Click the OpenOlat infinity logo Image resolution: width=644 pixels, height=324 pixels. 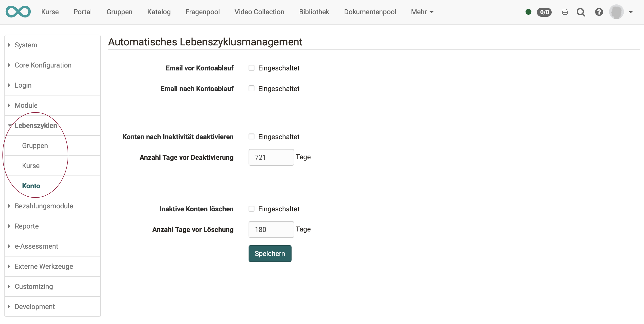[x=18, y=12]
